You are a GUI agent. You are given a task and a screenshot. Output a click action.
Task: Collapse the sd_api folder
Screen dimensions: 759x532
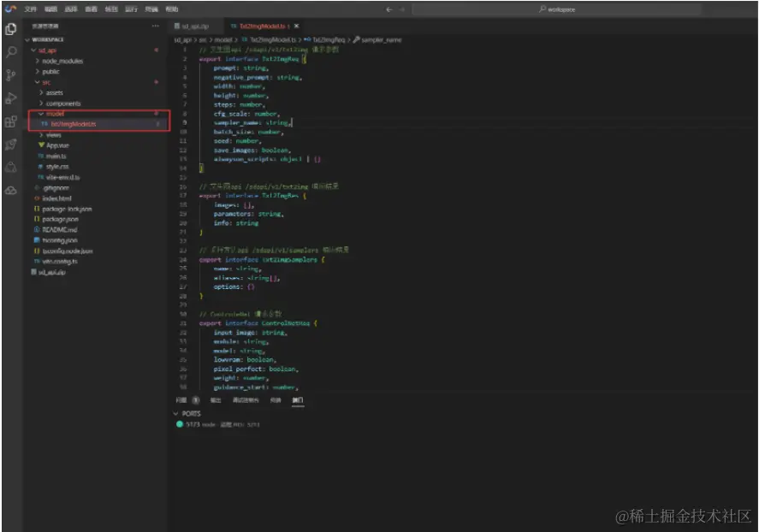[x=33, y=50]
